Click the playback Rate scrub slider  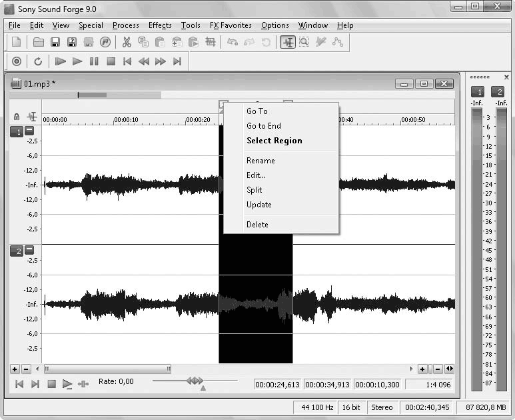(195, 381)
